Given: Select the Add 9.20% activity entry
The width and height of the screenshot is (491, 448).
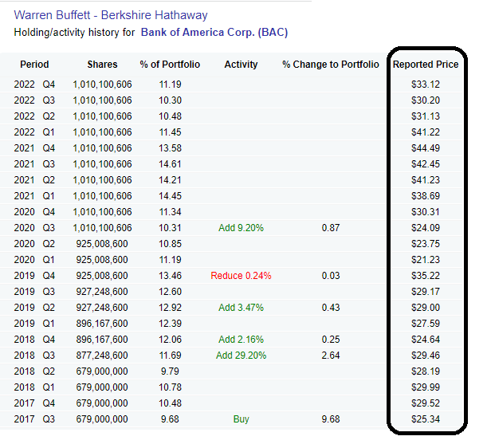Looking at the screenshot, I should 241,228.
